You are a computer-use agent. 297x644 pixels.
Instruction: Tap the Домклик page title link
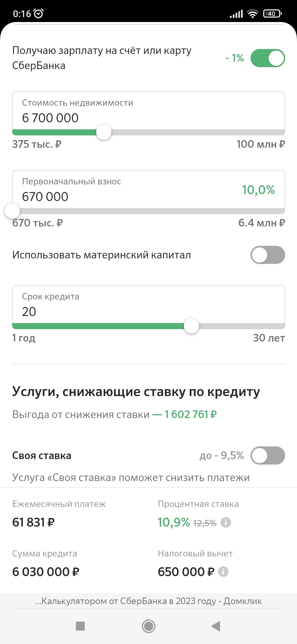[148, 601]
